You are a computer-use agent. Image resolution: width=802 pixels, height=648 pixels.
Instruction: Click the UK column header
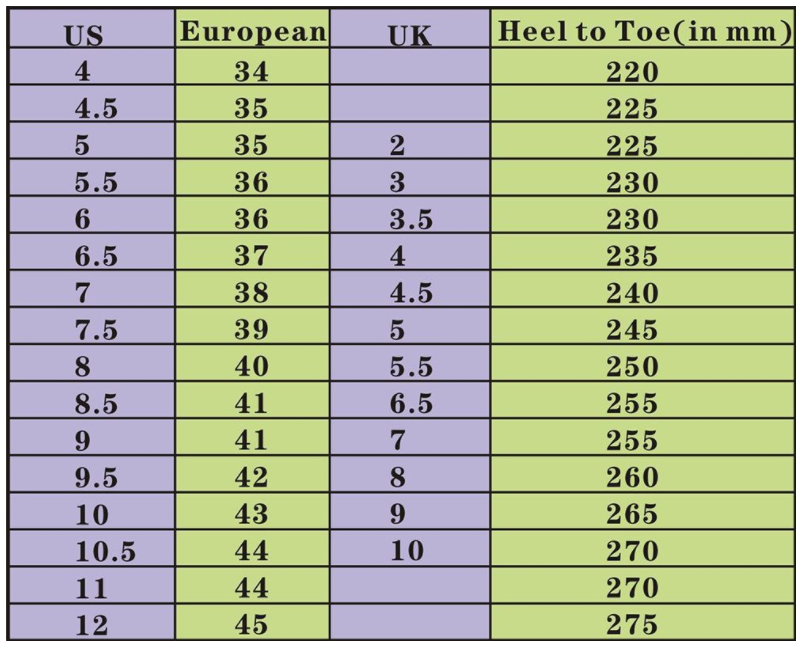tap(408, 36)
